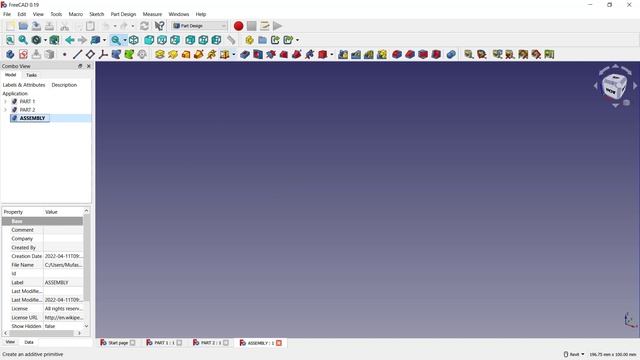Create a datum plane

pyautogui.click(x=90, y=54)
